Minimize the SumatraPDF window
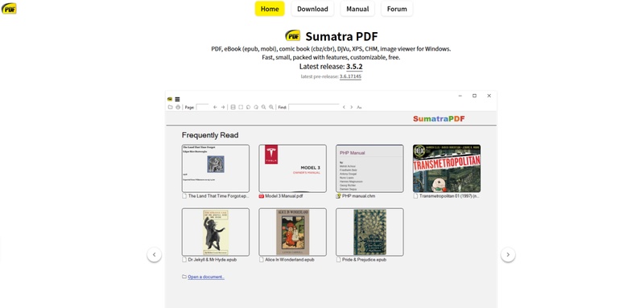Screen dimensions: 644x308 pyautogui.click(x=460, y=96)
